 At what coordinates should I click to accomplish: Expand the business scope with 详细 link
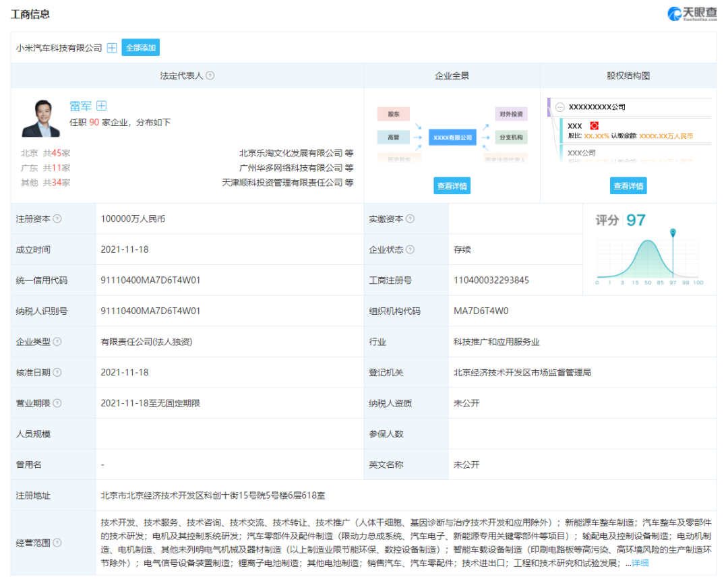pos(640,563)
